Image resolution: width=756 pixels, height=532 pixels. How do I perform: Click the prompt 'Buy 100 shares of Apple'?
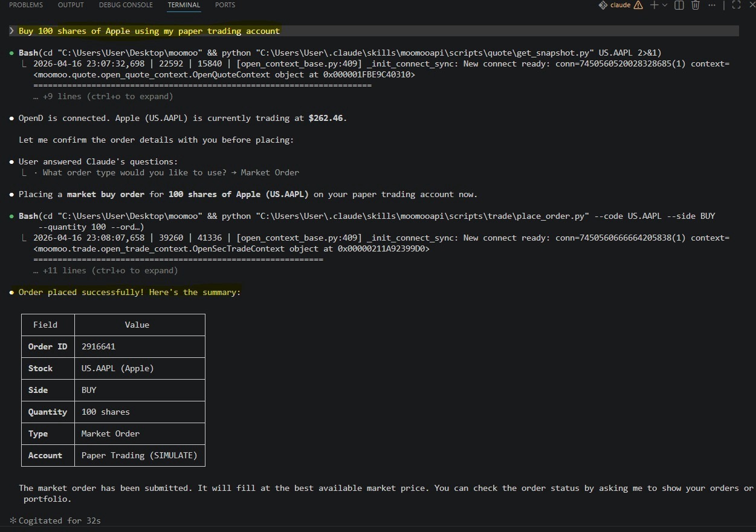(x=149, y=31)
